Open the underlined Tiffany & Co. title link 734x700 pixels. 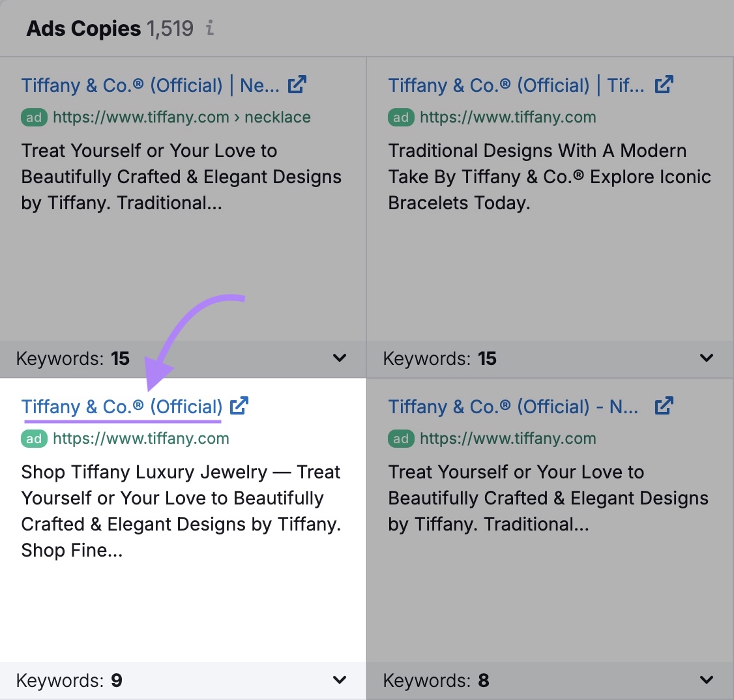tap(121, 406)
